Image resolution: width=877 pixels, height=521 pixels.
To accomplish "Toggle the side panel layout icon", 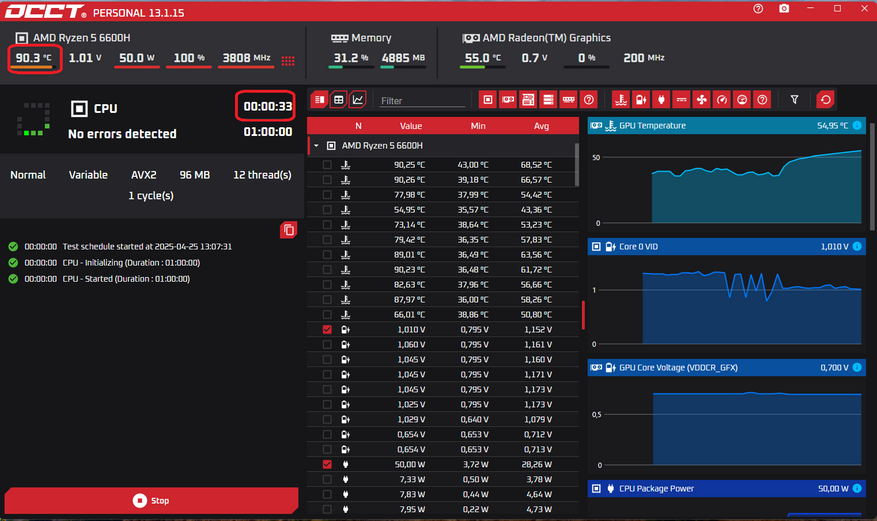I will (x=319, y=100).
